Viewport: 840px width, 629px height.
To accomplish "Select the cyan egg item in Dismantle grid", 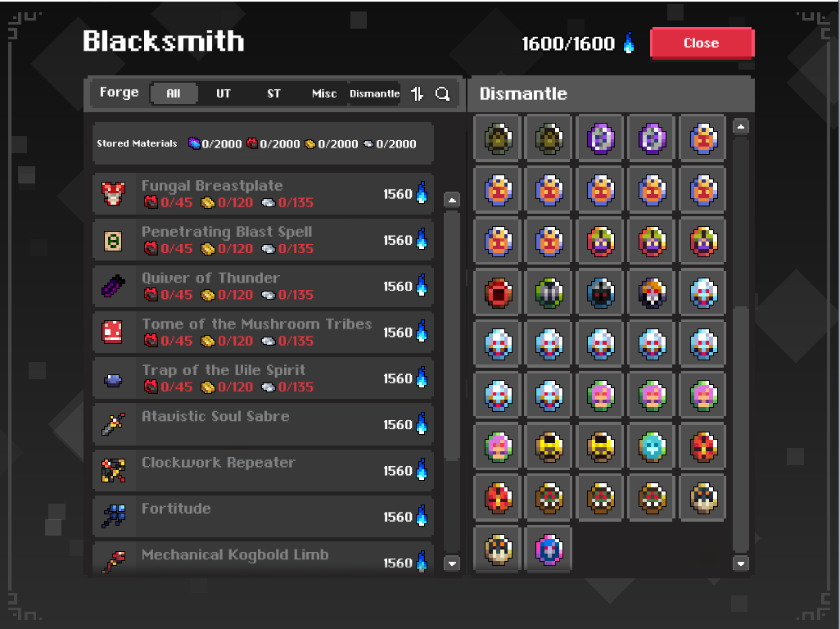I will click(x=652, y=447).
